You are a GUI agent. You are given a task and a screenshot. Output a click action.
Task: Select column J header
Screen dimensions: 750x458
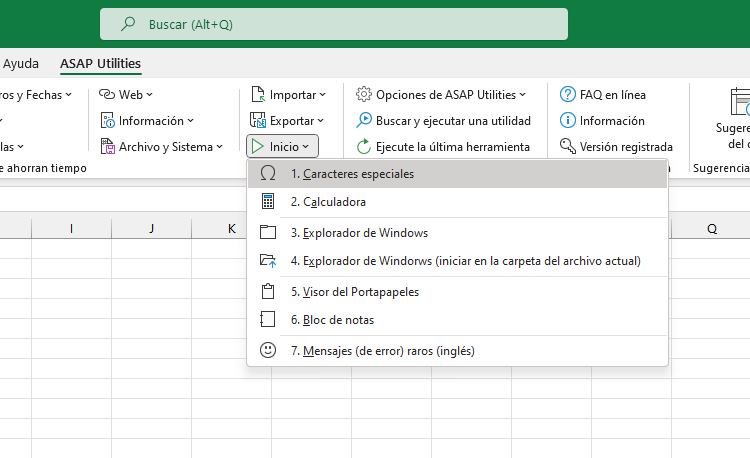coord(151,229)
